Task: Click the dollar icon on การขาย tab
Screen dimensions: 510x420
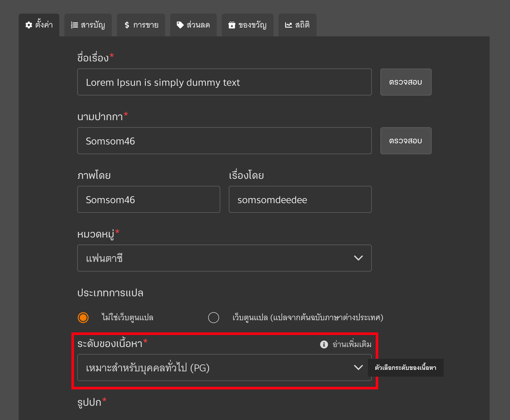Action: (127, 25)
